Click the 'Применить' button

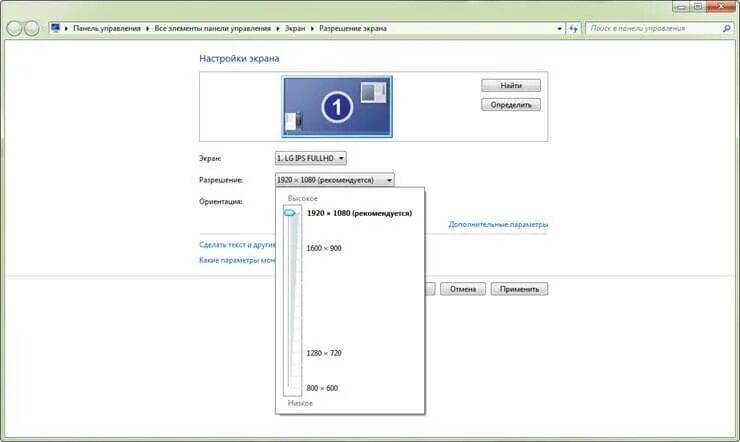(519, 289)
